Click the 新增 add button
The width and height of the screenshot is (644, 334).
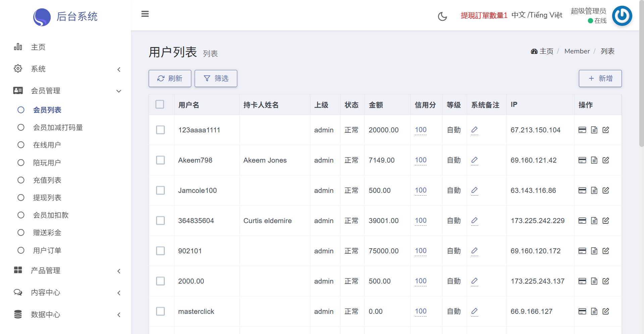pos(600,79)
